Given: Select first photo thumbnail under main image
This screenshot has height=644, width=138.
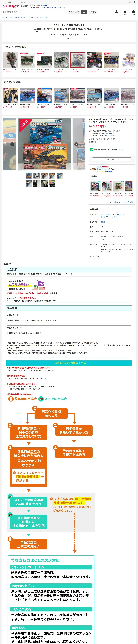Looking at the screenshot, I should (29, 175).
